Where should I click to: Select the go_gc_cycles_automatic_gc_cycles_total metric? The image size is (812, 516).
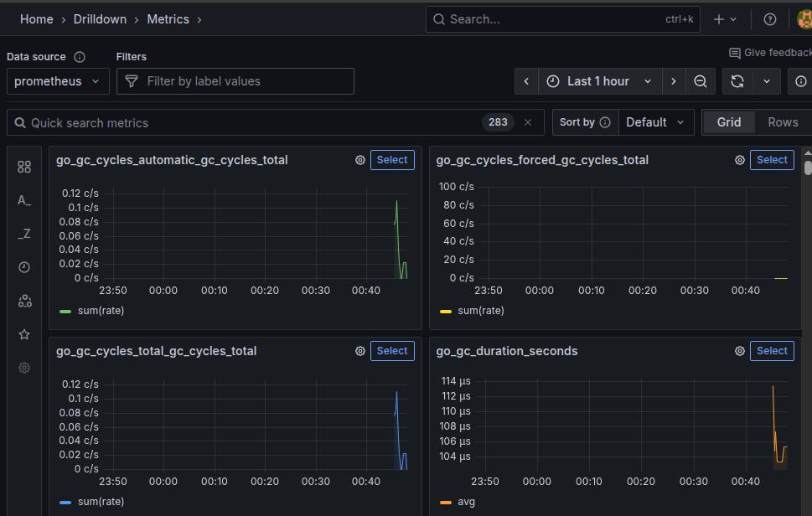pos(392,160)
